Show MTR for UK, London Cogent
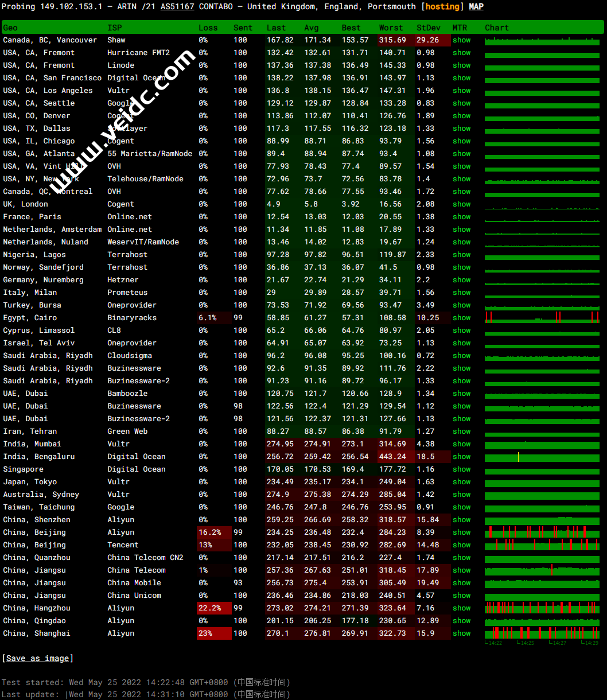The image size is (607, 700). tap(461, 204)
